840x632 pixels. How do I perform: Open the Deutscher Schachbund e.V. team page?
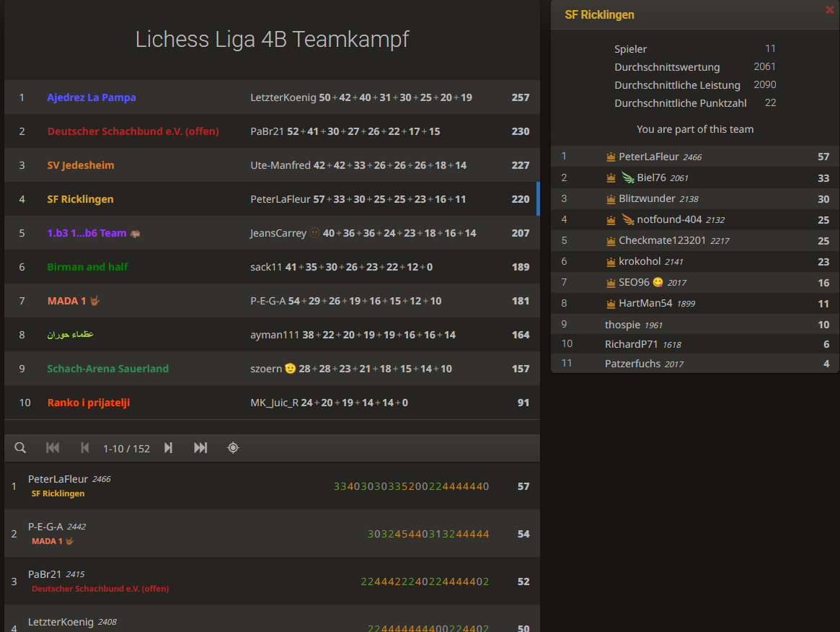tap(133, 131)
